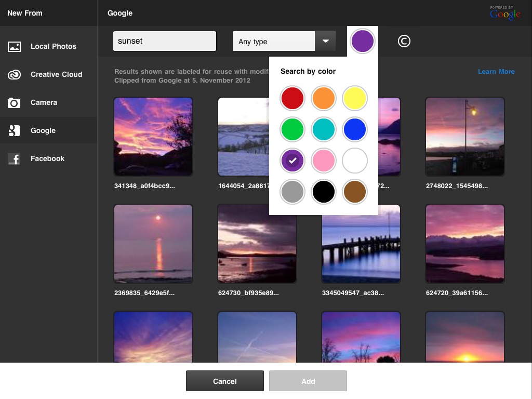Click the Google g+ sidebar icon
Screen dimensions: 532x399
click(14, 130)
